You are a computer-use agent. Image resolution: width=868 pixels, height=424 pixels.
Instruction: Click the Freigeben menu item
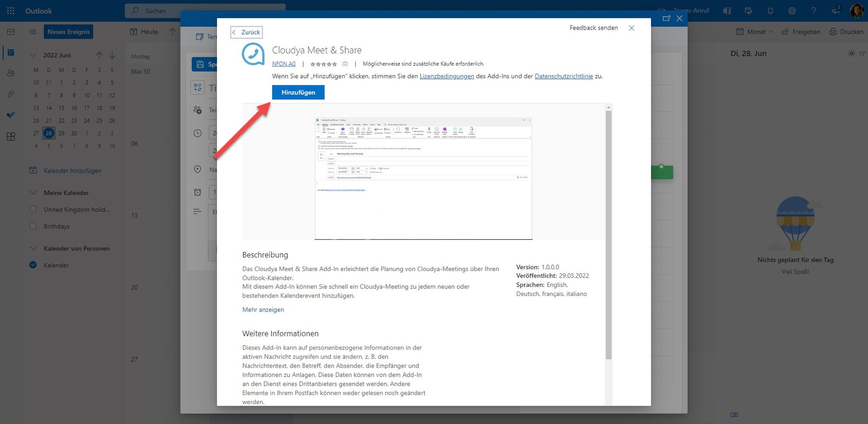tap(801, 32)
